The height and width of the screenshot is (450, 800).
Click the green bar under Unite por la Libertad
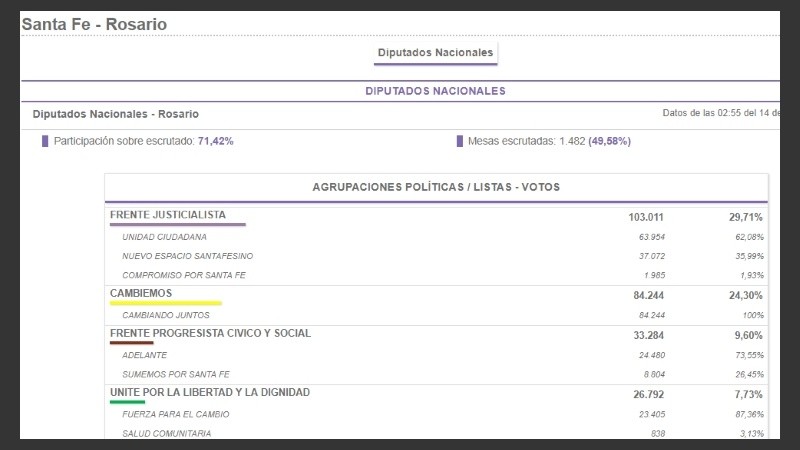pos(127,402)
